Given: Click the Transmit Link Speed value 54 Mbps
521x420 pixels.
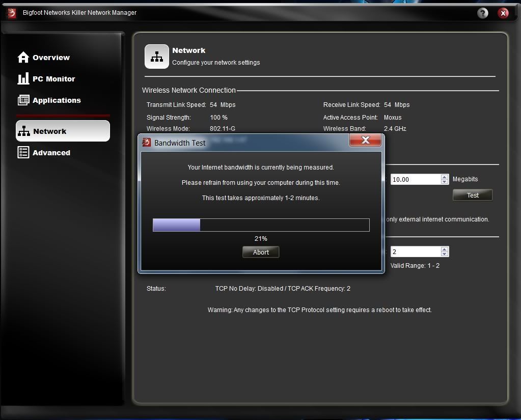Looking at the screenshot, I should tap(223, 105).
